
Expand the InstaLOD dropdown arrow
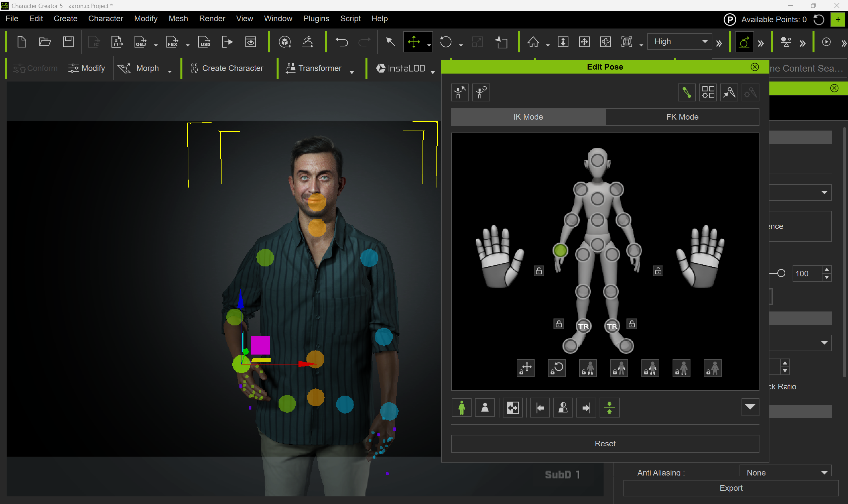[x=433, y=72]
